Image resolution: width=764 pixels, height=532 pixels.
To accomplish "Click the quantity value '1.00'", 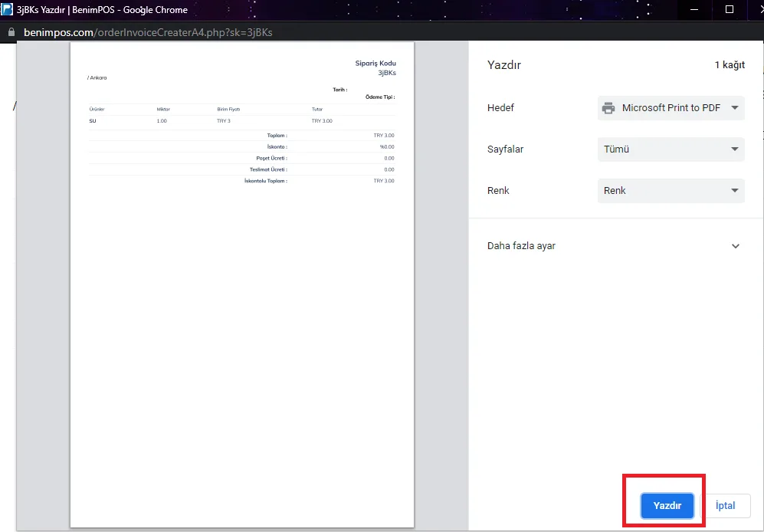I will coord(162,121).
